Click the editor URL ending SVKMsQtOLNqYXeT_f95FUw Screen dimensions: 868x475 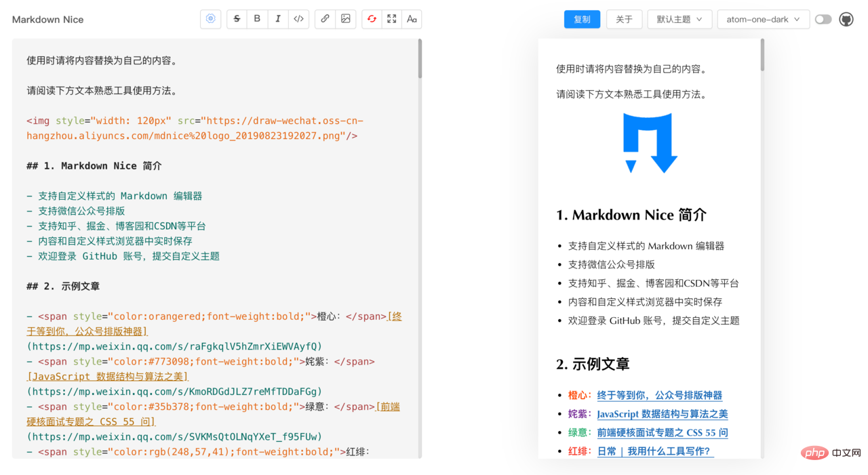174,437
